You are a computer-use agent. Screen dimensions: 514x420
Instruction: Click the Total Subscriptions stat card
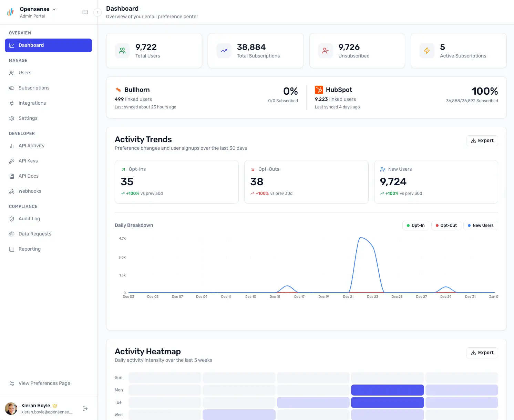255,51
